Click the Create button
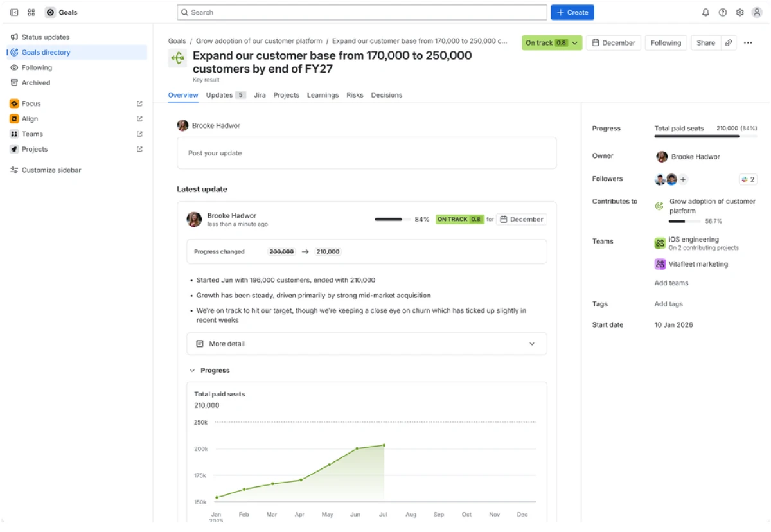 [x=572, y=12]
